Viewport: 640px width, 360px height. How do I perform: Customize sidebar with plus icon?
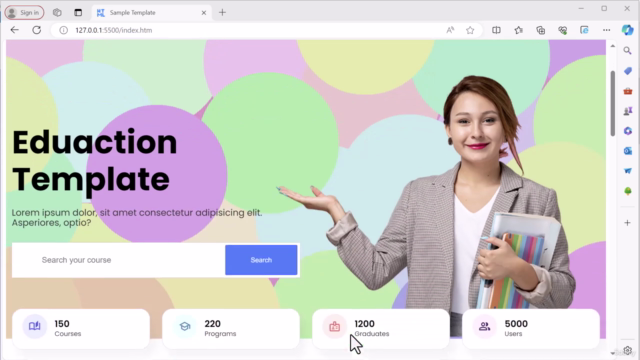point(628,223)
